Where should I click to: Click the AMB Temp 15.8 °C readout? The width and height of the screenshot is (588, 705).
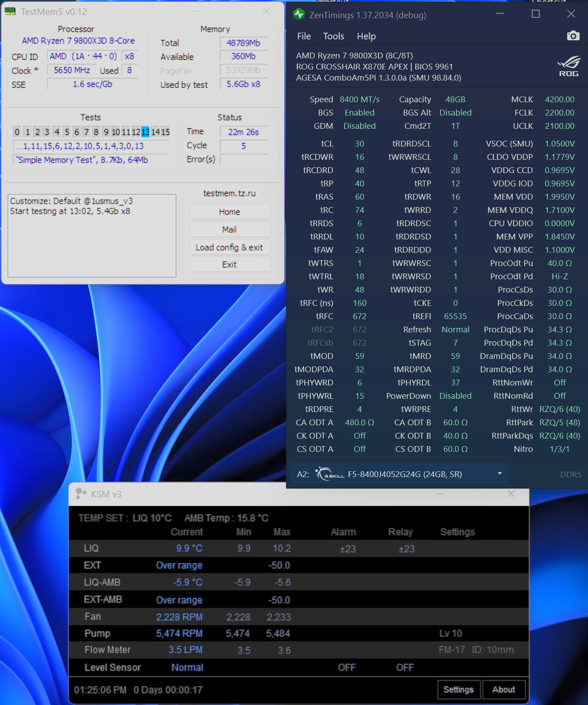pyautogui.click(x=227, y=518)
